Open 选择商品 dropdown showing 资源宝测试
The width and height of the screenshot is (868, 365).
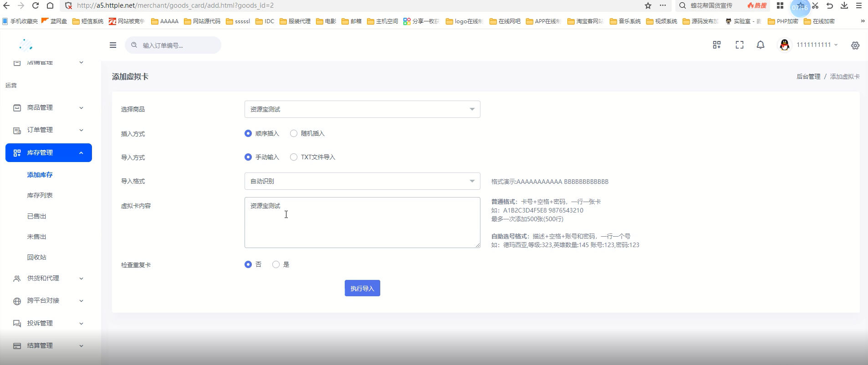tap(362, 109)
